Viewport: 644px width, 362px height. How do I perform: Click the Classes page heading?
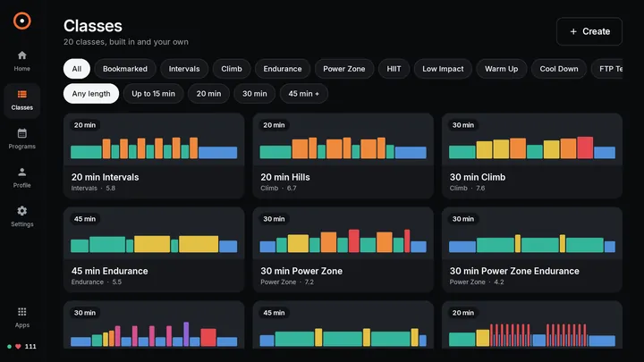[93, 26]
